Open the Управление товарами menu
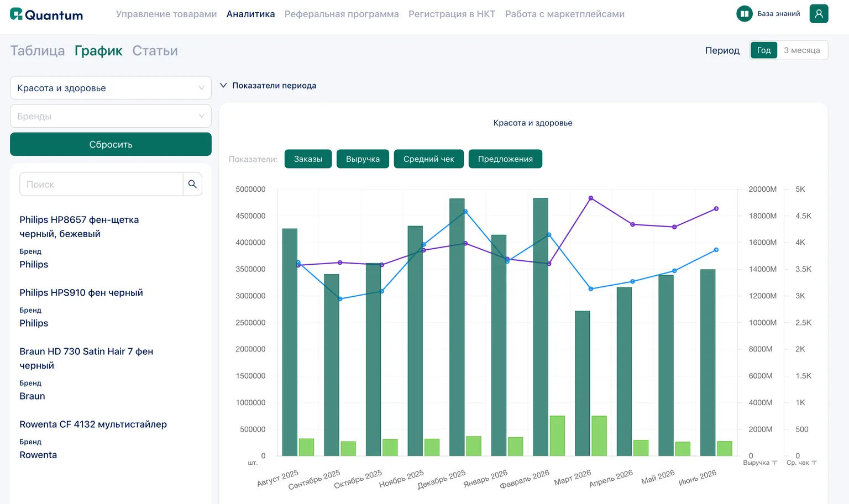Image resolution: width=849 pixels, height=504 pixels. [x=166, y=14]
